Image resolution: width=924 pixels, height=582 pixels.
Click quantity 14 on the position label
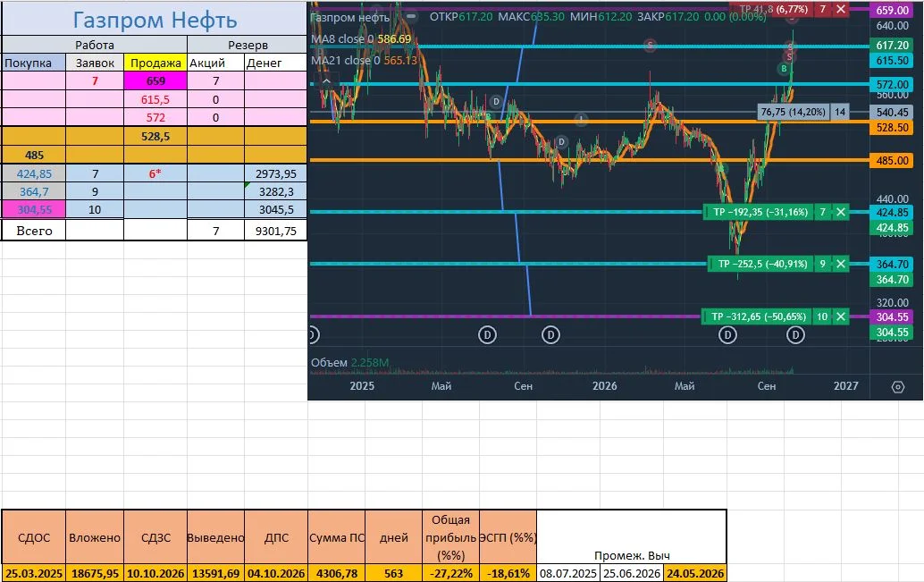point(840,112)
